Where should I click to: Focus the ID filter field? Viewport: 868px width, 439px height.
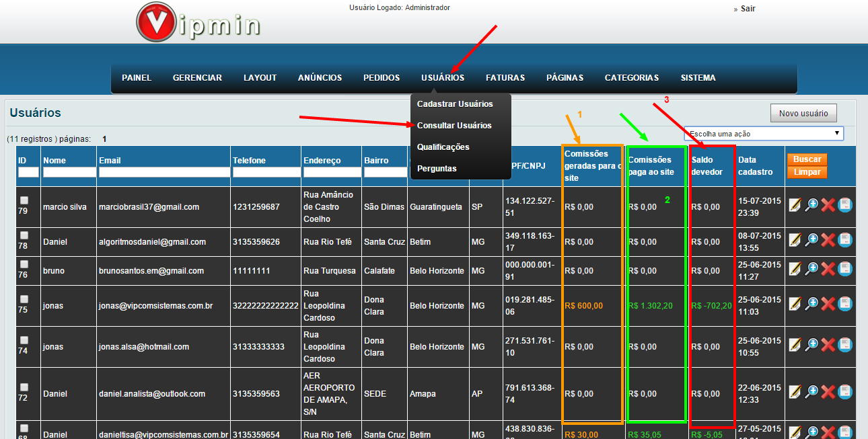coord(29,172)
